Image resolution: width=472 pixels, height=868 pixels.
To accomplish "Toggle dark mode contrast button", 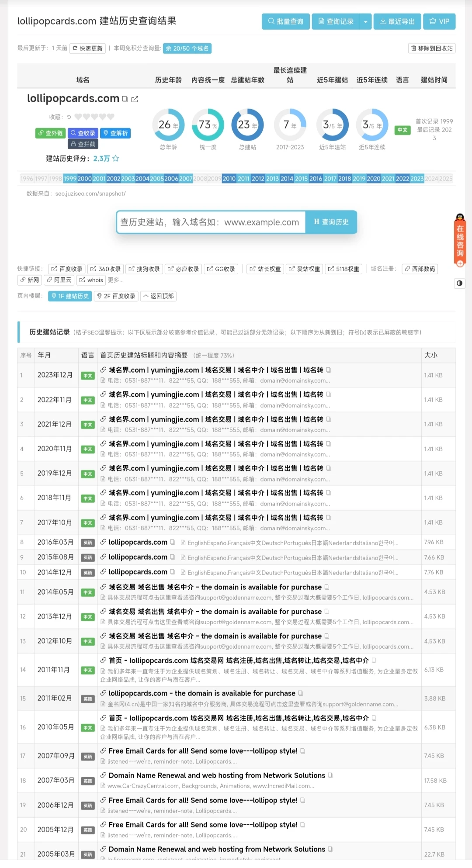I will coord(459,283).
